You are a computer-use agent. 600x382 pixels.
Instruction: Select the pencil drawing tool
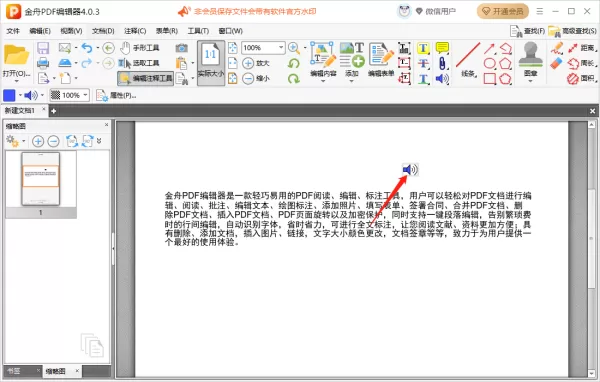pos(557,48)
